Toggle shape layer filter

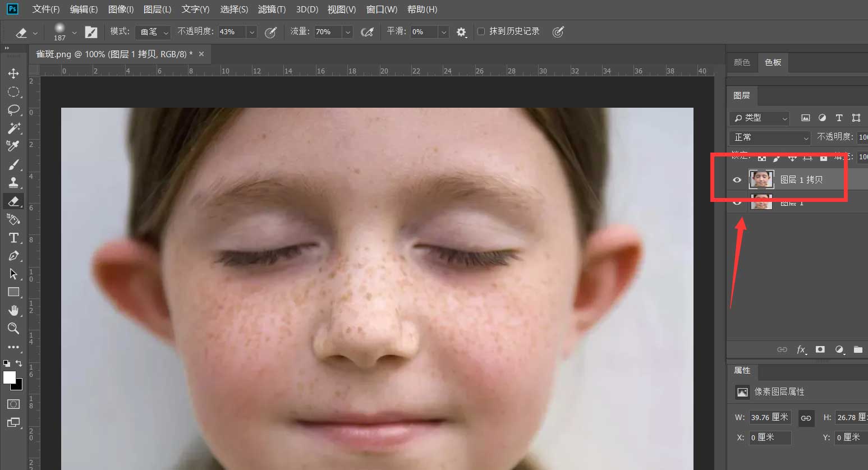[x=856, y=118]
